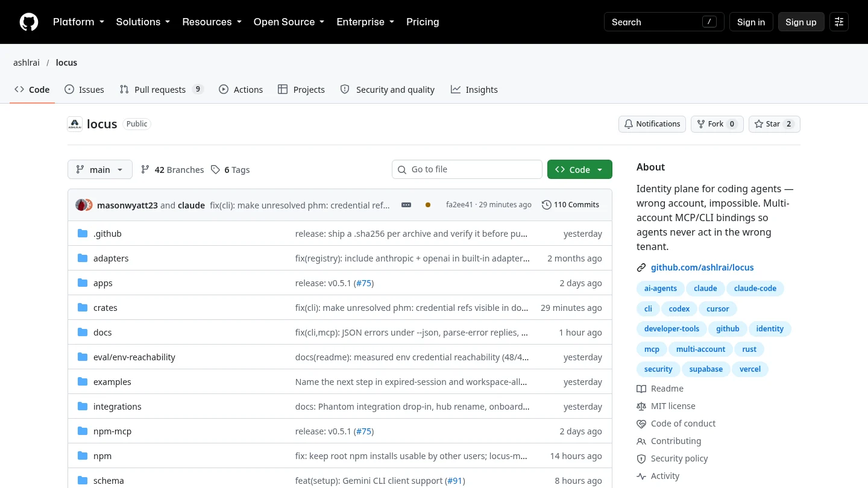
Task: Open the Pull requests tab
Action: coord(162,89)
